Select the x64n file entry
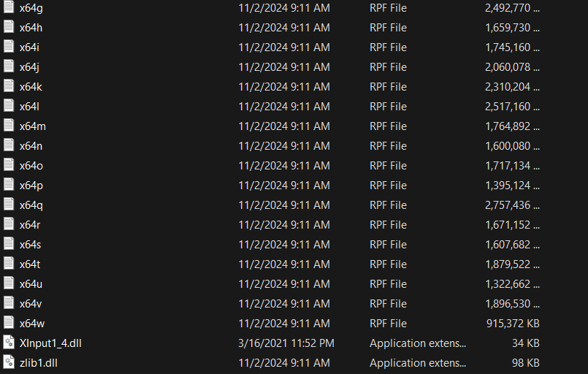588x374 pixels. [31, 146]
